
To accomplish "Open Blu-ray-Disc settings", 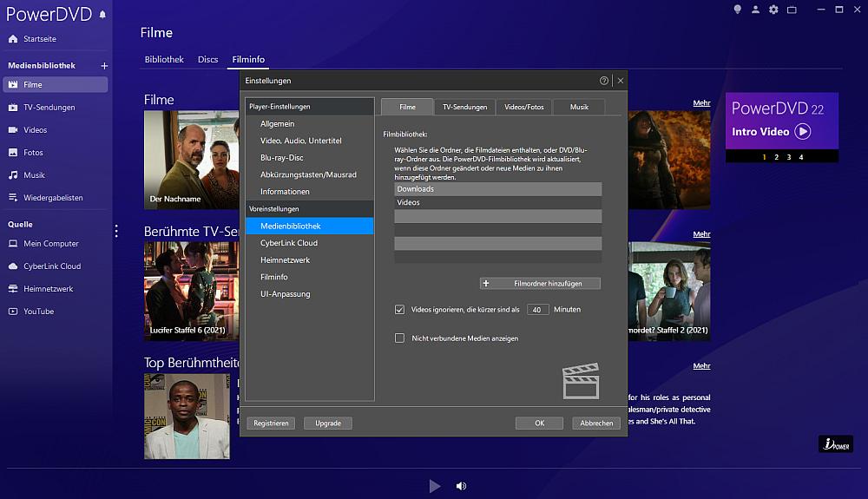I will [310, 158].
